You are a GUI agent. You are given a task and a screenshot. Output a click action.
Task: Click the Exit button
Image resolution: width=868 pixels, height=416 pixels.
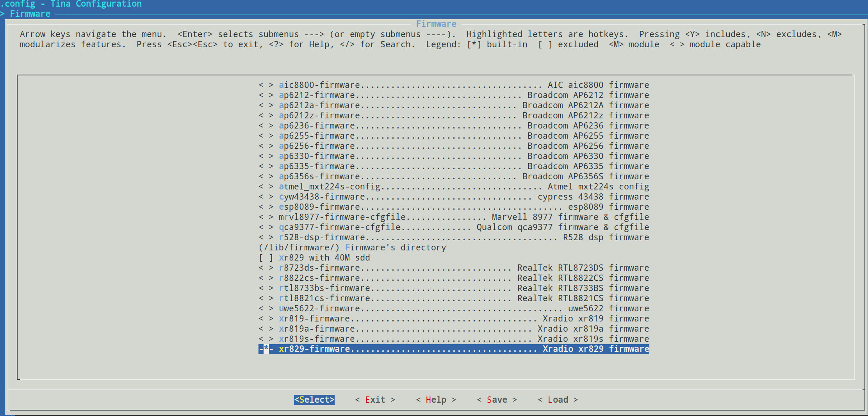pyautogui.click(x=375, y=400)
